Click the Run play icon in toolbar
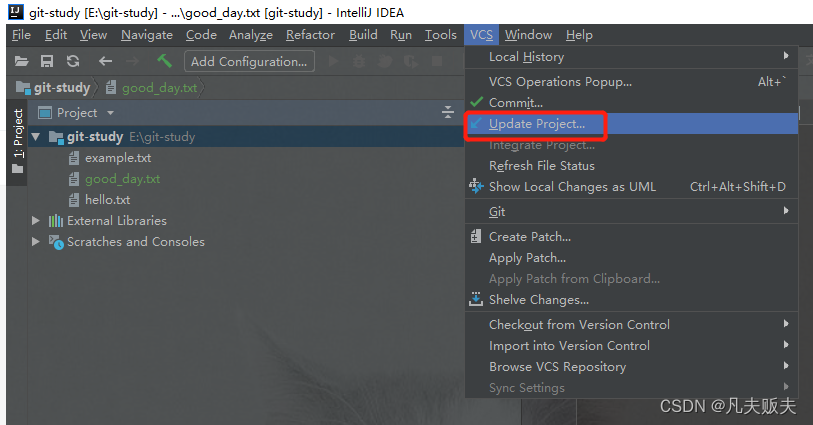Image resolution: width=813 pixels, height=425 pixels. pyautogui.click(x=334, y=61)
